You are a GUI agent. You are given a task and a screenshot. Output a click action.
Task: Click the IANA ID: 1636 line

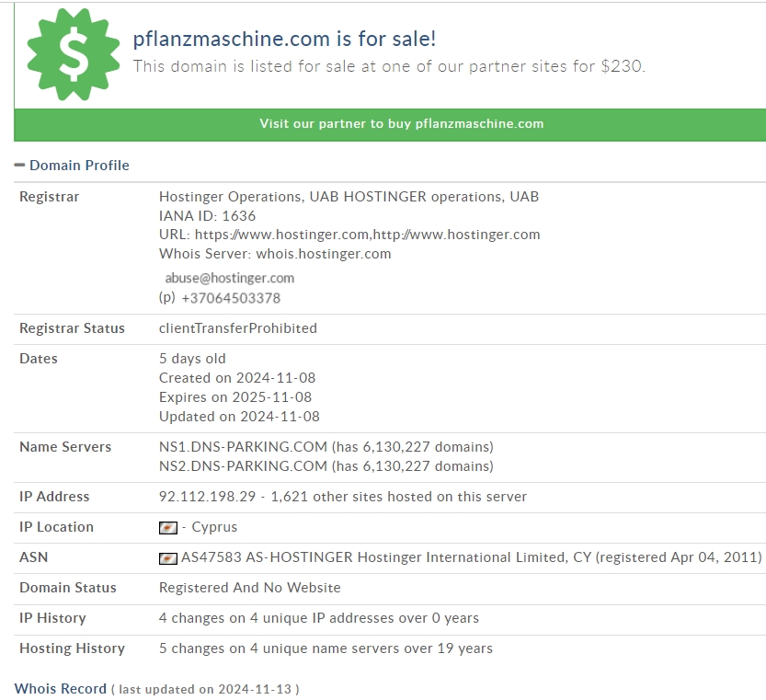click(207, 215)
